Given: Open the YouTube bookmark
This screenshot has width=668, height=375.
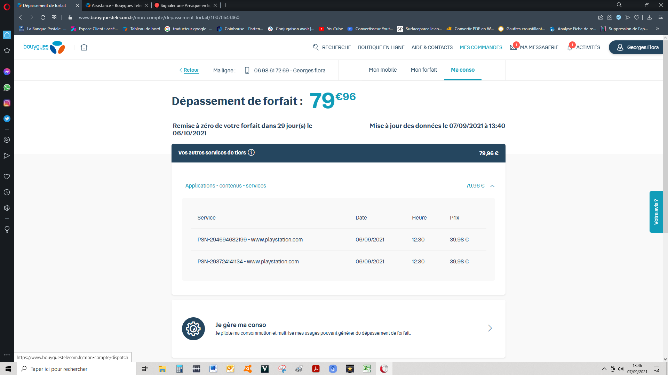Looking at the screenshot, I should (331, 29).
